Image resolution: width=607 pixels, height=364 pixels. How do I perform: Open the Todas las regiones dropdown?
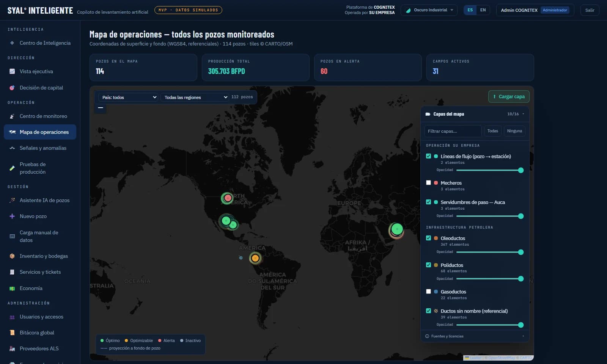tap(195, 97)
